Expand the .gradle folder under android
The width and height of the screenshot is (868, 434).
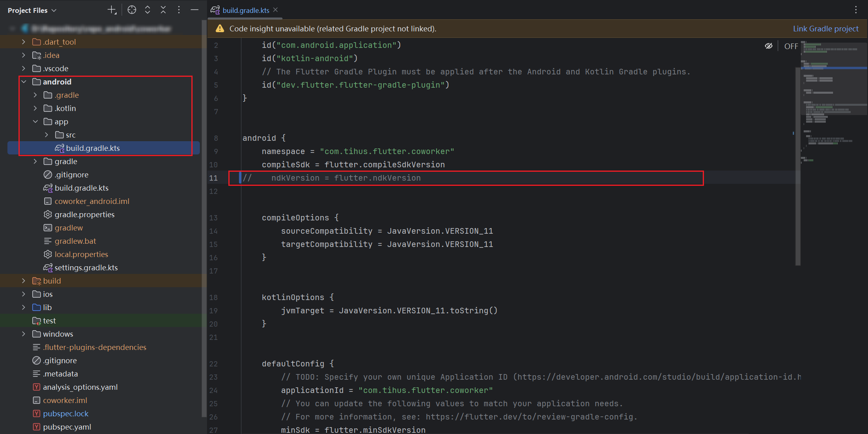35,95
